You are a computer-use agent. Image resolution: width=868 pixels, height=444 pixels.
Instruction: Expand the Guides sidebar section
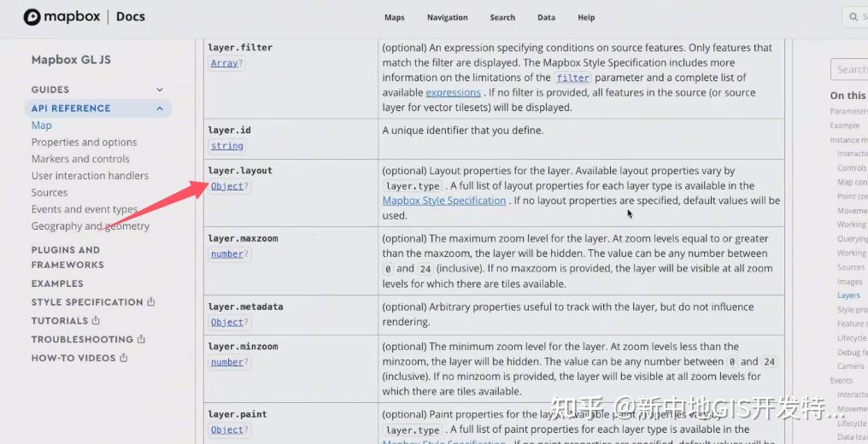pyautogui.click(x=160, y=90)
